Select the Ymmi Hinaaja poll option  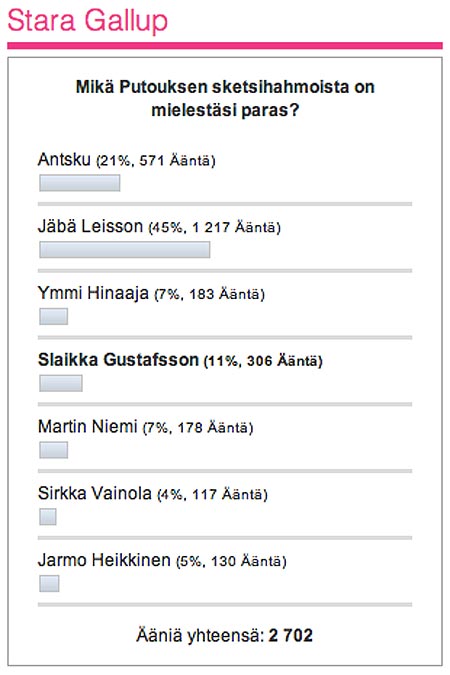pos(151,293)
